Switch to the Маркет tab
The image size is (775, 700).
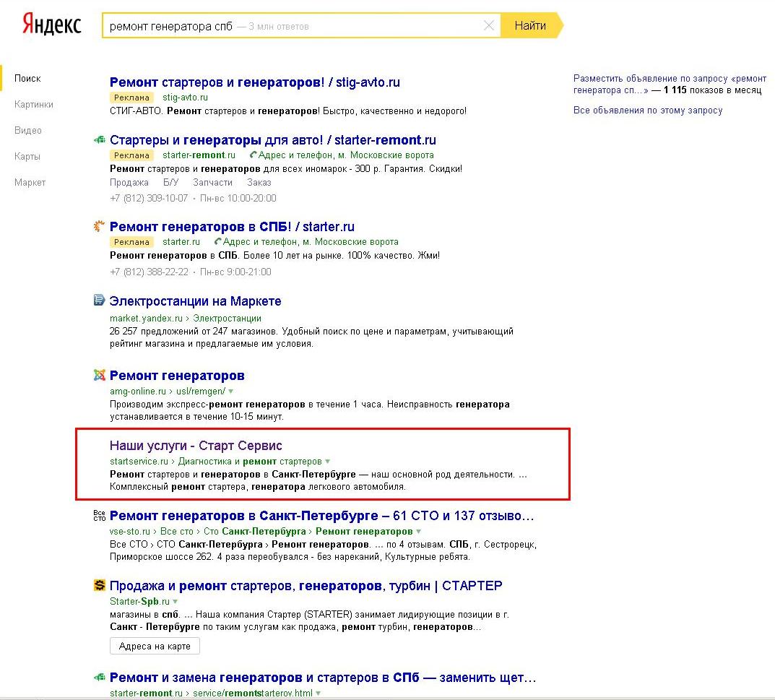pos(30,183)
